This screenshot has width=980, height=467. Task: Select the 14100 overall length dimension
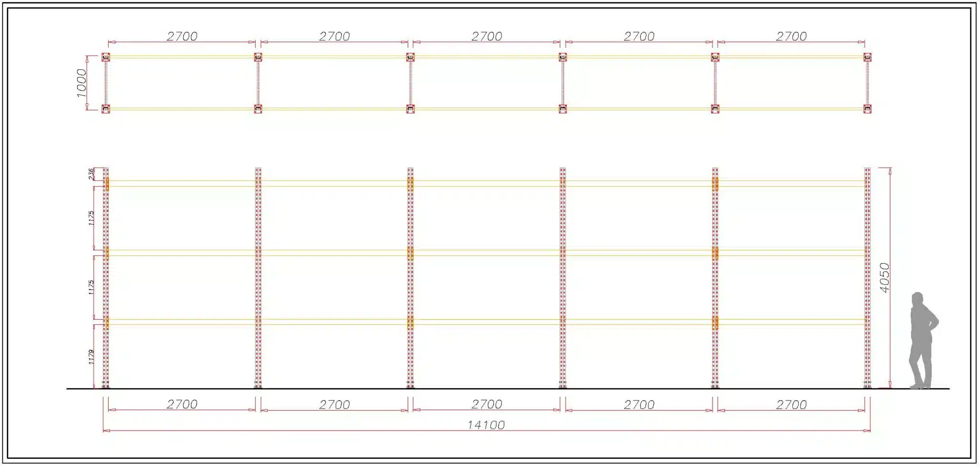coord(486,425)
